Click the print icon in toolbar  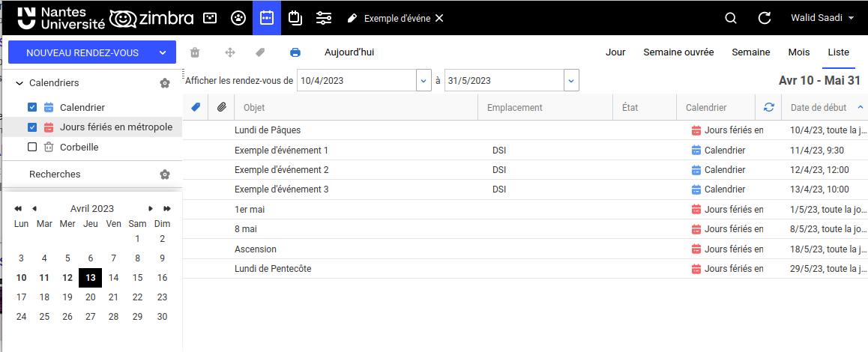point(295,52)
